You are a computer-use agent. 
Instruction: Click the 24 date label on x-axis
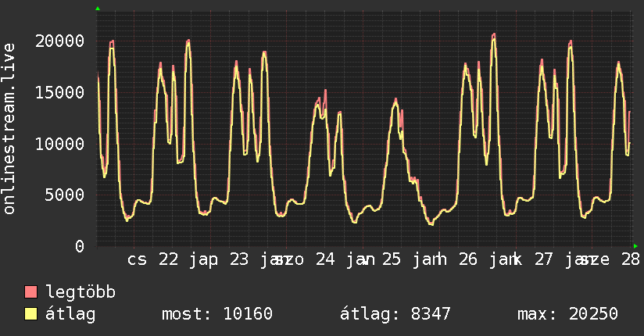point(325,259)
